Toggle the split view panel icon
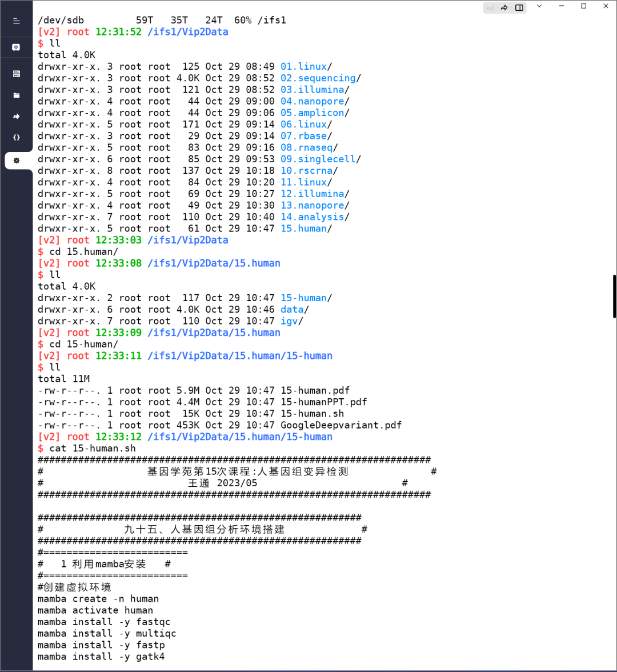Image resolution: width=617 pixels, height=672 pixels. coord(519,8)
